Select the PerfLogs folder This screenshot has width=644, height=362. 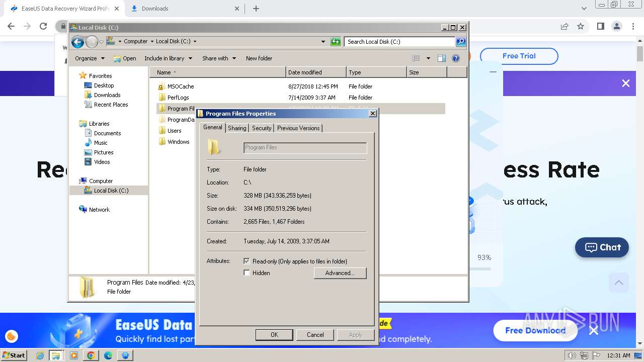point(178,98)
